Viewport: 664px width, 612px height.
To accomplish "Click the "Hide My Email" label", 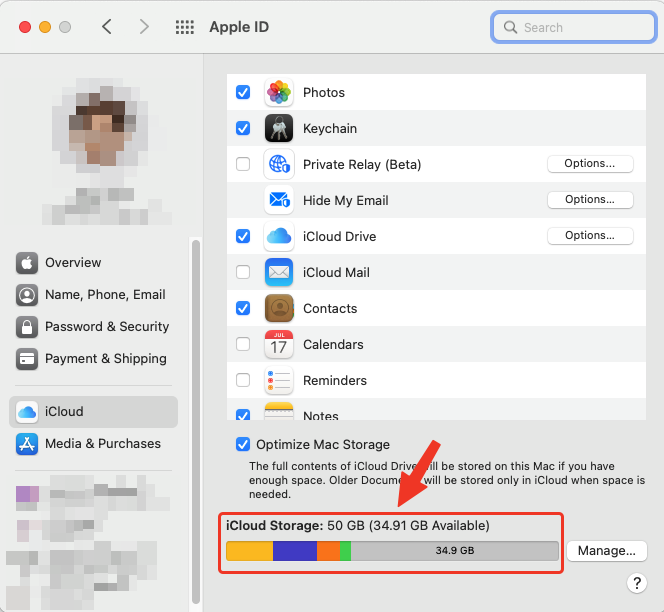I will (346, 200).
